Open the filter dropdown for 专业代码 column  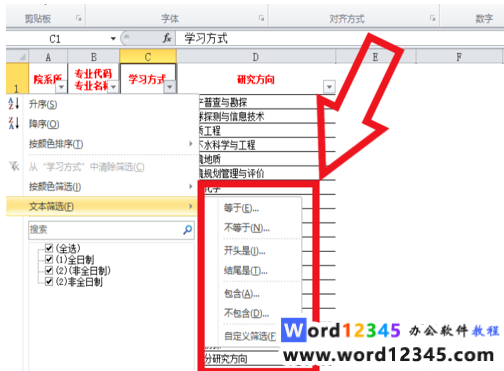[x=113, y=87]
